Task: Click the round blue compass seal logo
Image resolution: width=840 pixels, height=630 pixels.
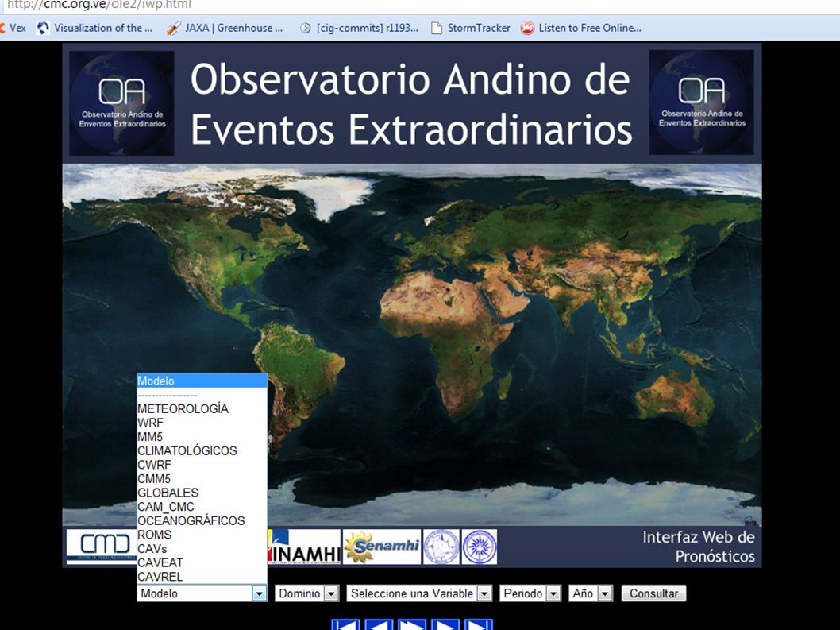Action: (x=480, y=547)
